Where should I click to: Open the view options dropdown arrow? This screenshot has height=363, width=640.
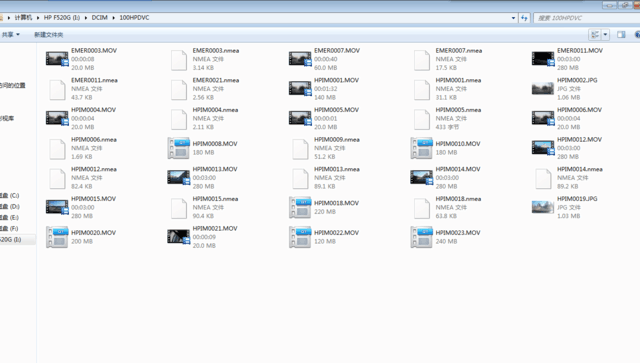[605, 35]
